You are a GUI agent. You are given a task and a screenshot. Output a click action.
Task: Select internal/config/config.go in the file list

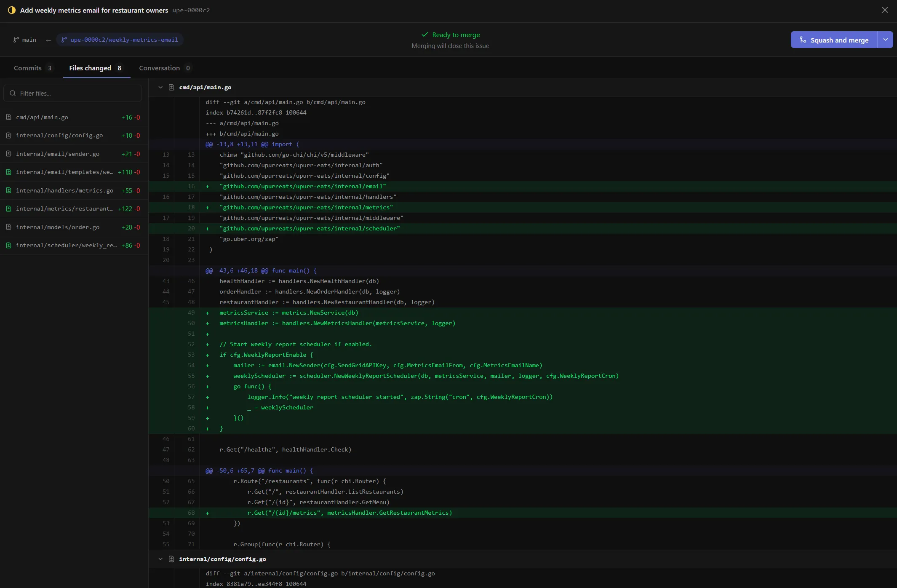[x=74, y=135]
